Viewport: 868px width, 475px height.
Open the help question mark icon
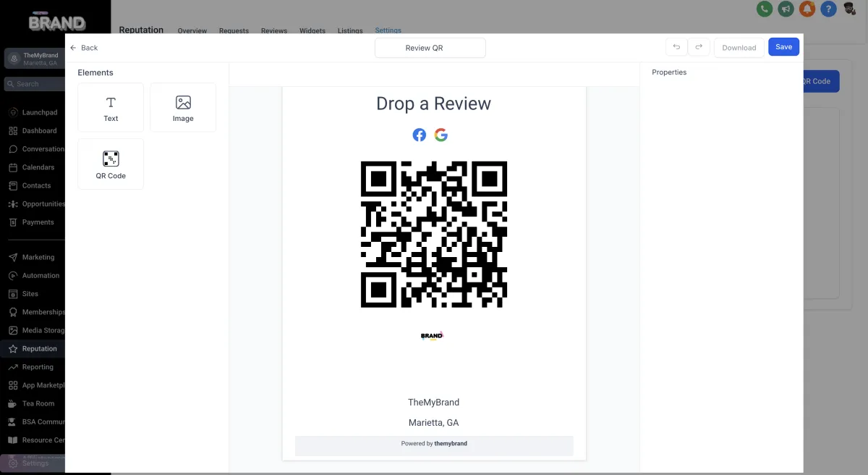[x=829, y=9]
